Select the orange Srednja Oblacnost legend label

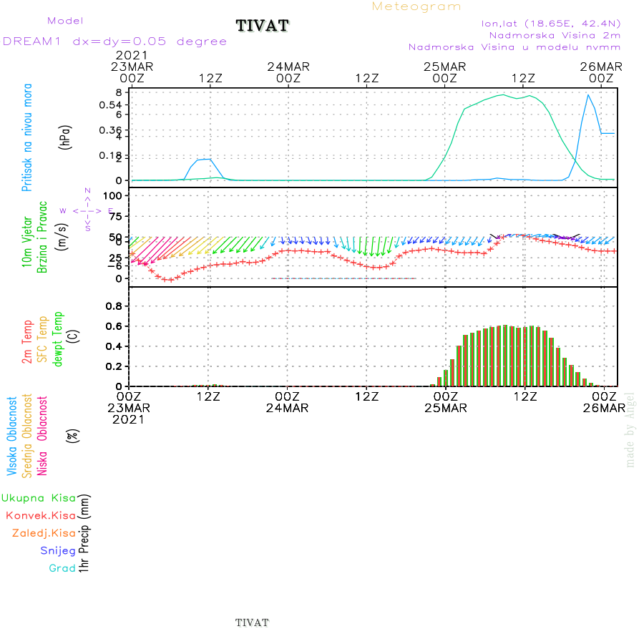click(27, 436)
